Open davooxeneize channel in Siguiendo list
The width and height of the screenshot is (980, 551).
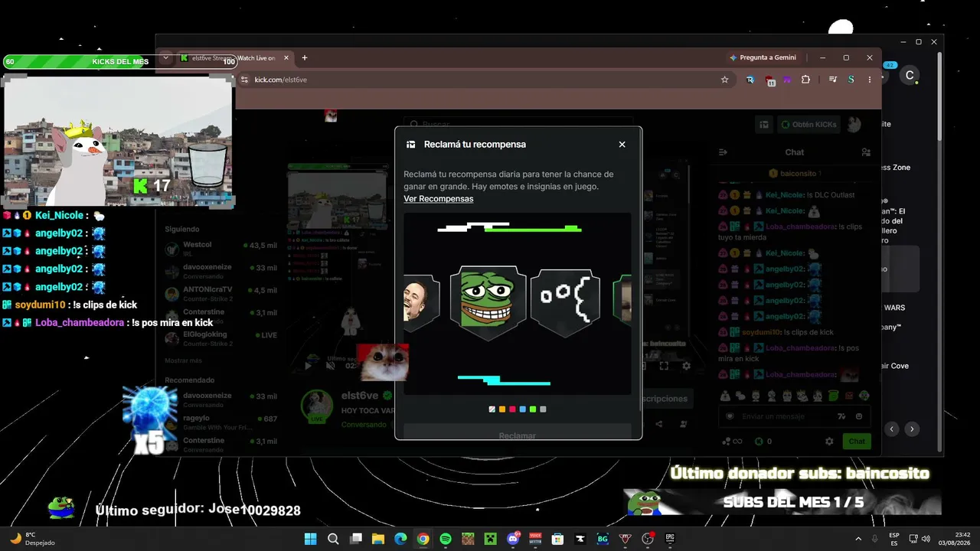221,272
